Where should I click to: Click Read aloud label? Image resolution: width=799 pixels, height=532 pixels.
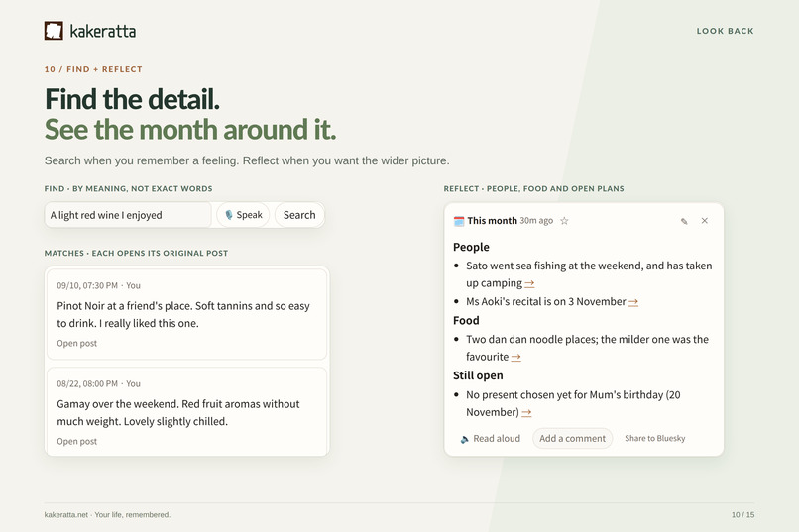(497, 438)
